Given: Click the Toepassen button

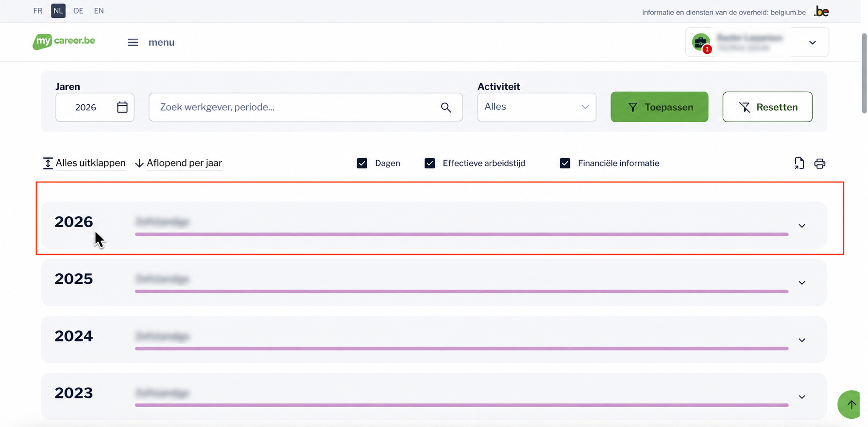Looking at the screenshot, I should 659,107.
